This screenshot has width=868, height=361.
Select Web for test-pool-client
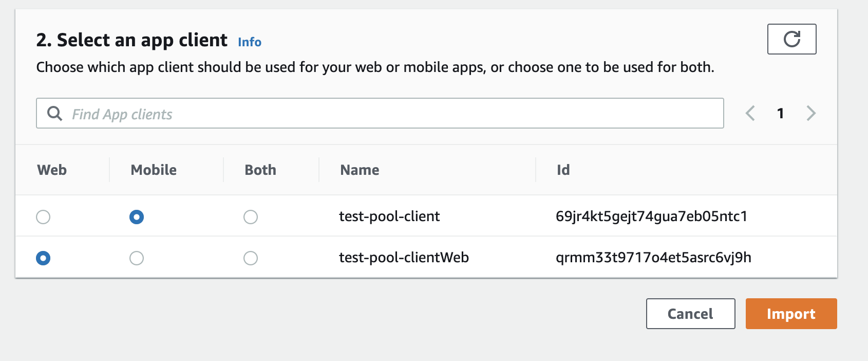(x=43, y=217)
